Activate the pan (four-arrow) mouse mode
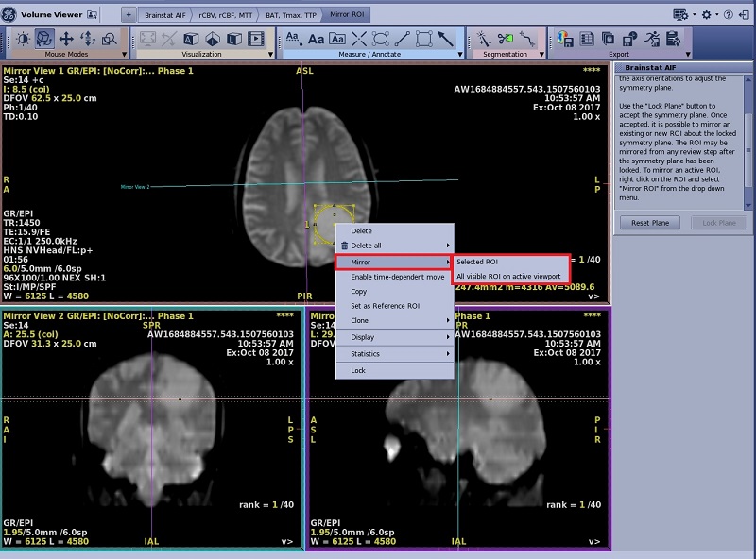756x559 pixels. [66, 39]
